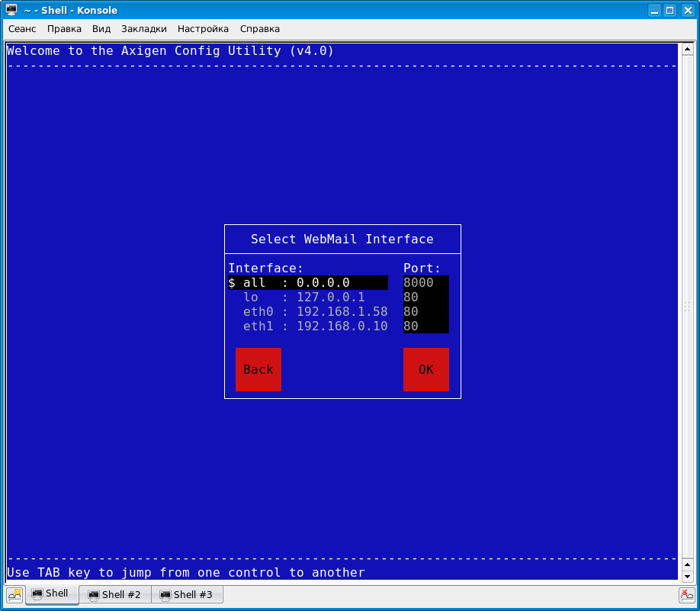This screenshot has height=611, width=700.
Task: Click the scrollbar up arrow near the bottom
Action: click(x=688, y=565)
